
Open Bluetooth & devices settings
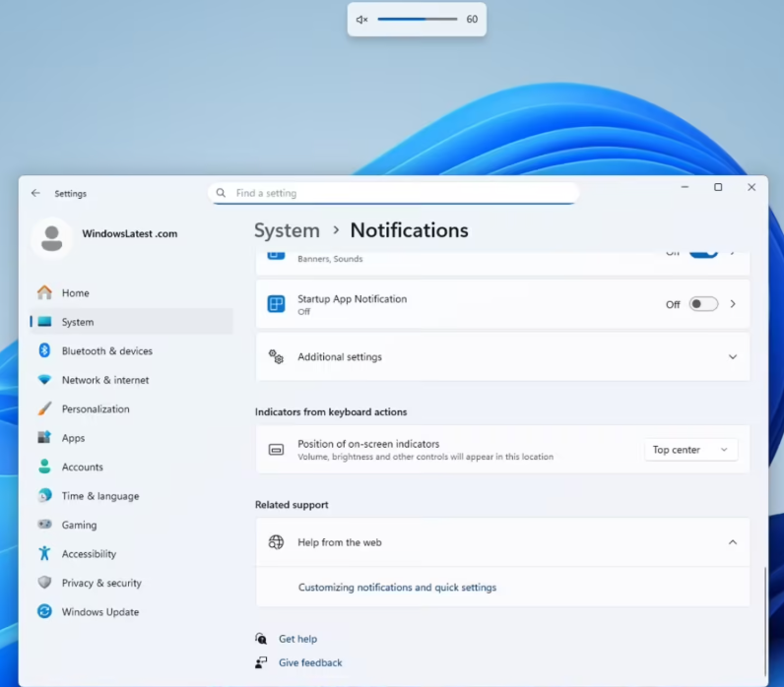pos(106,351)
